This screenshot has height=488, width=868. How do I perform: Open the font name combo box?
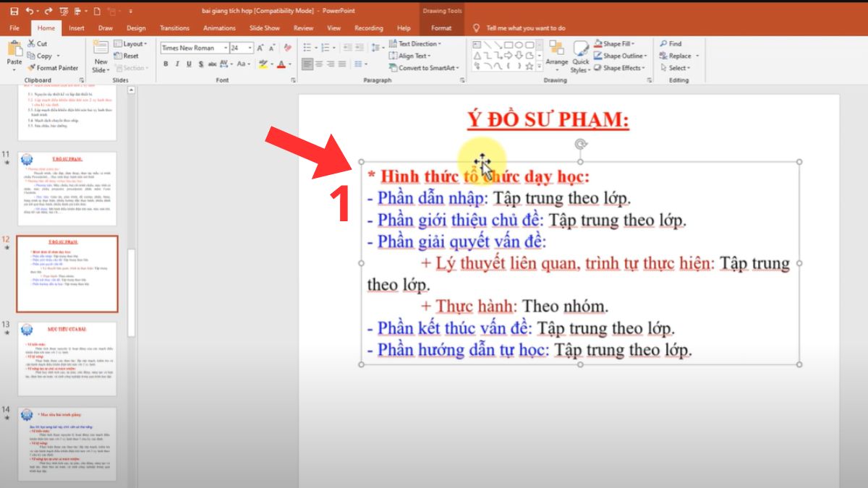pyautogui.click(x=194, y=48)
